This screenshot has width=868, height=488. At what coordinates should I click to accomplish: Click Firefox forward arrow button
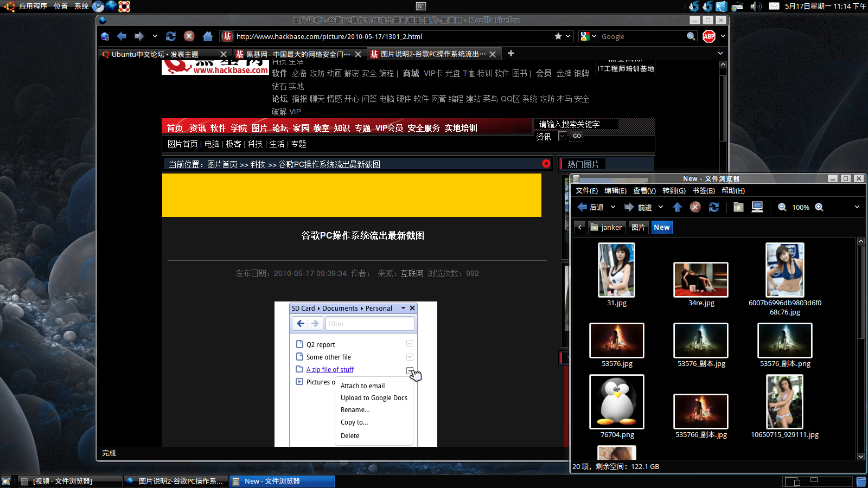pyautogui.click(x=139, y=36)
